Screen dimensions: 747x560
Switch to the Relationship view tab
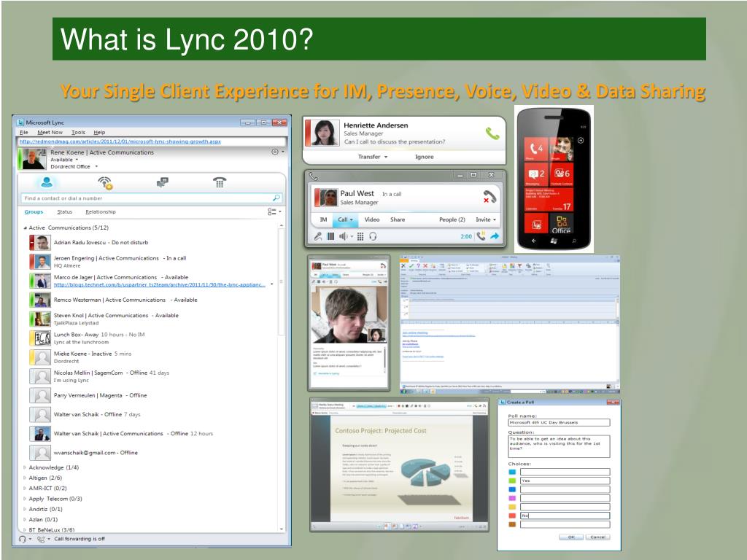pyautogui.click(x=101, y=212)
